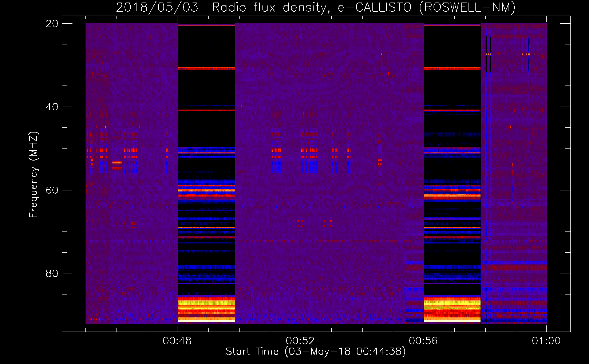Viewport: 589px width, 364px height.
Task: Click the 'Start Time (03-May-18 00:44:38)' label
Action: tap(315, 352)
